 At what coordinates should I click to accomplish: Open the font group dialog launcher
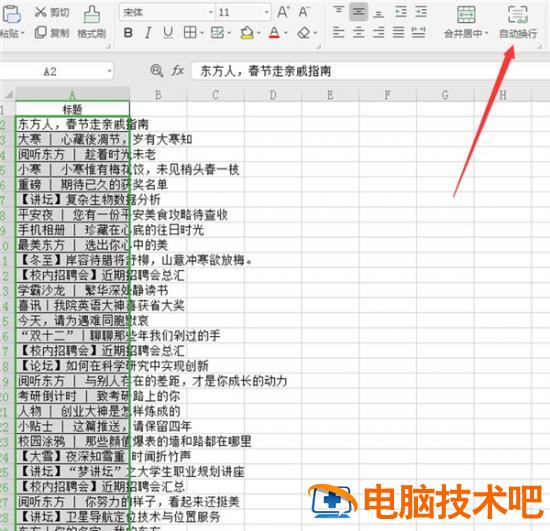point(318,46)
